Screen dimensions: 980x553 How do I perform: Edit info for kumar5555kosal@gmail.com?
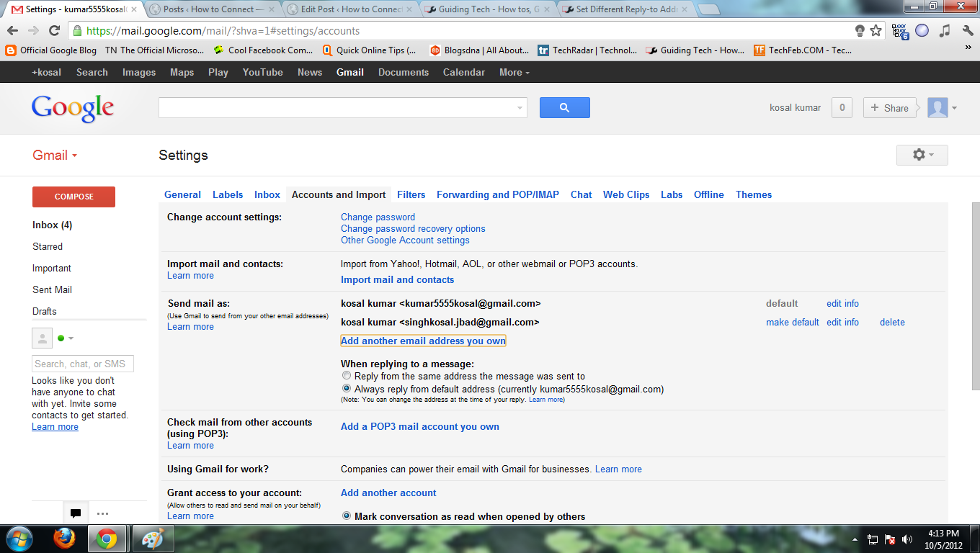tap(842, 303)
